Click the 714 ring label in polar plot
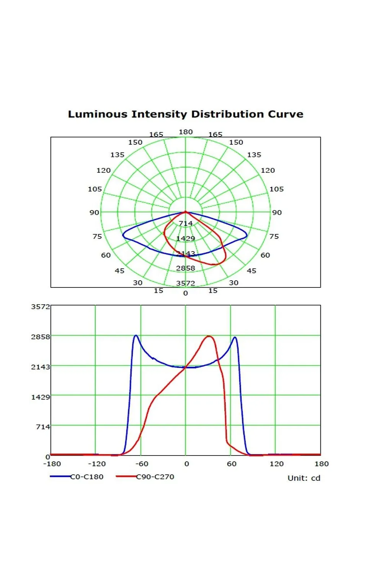Image resolution: width=392 pixels, height=588 pixels. [x=186, y=224]
